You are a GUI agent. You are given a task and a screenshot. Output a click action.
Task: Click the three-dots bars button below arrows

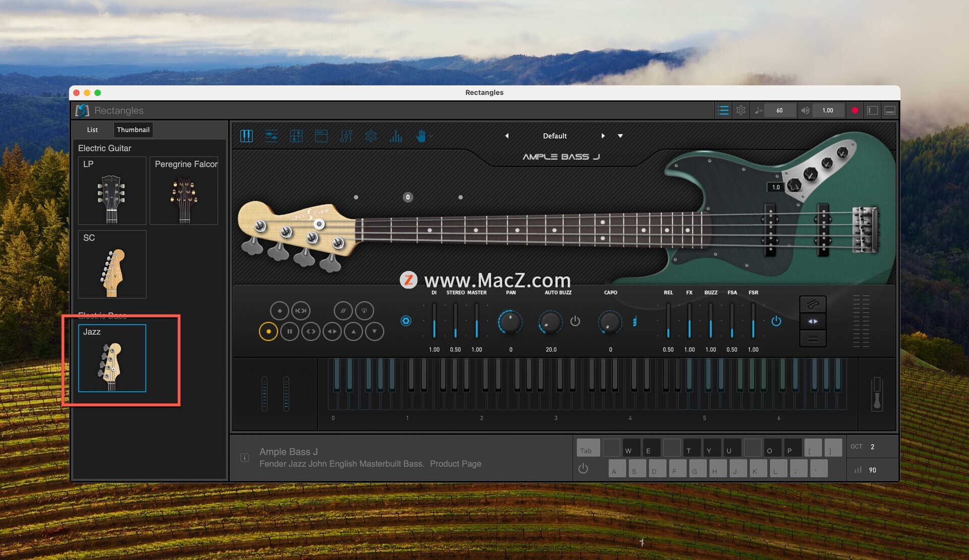click(813, 338)
